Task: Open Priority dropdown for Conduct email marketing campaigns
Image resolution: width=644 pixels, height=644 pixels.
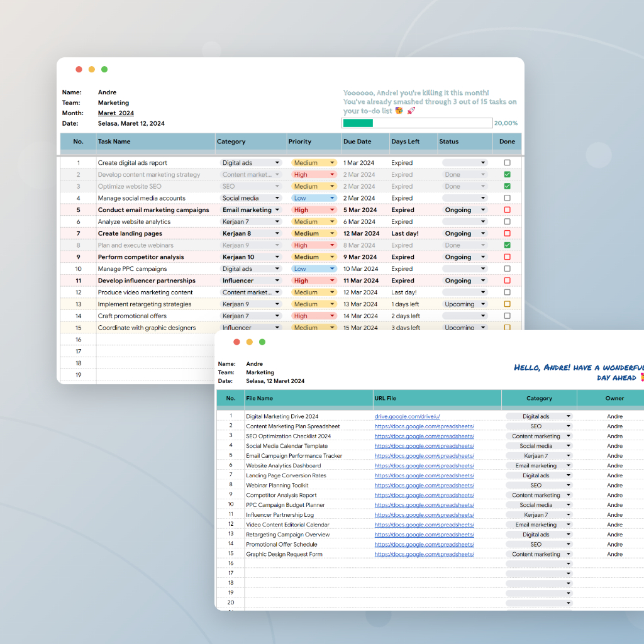Action: (x=333, y=209)
